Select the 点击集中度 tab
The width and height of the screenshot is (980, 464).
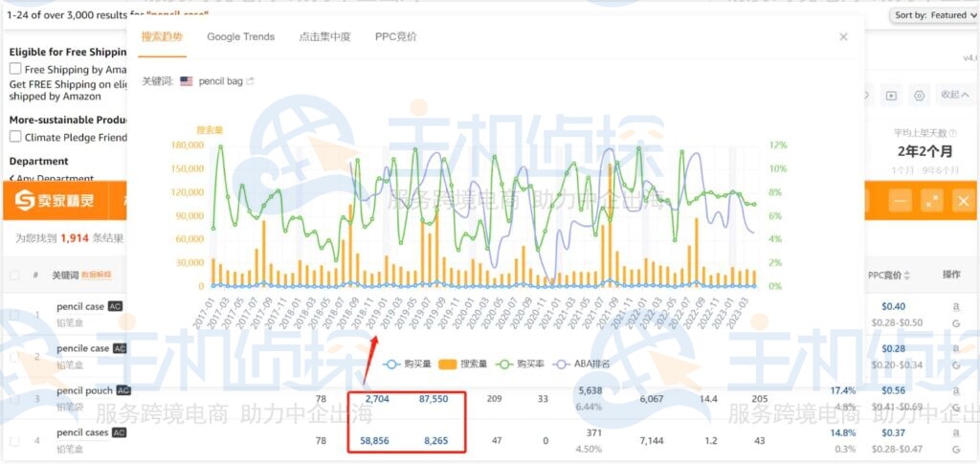[324, 37]
